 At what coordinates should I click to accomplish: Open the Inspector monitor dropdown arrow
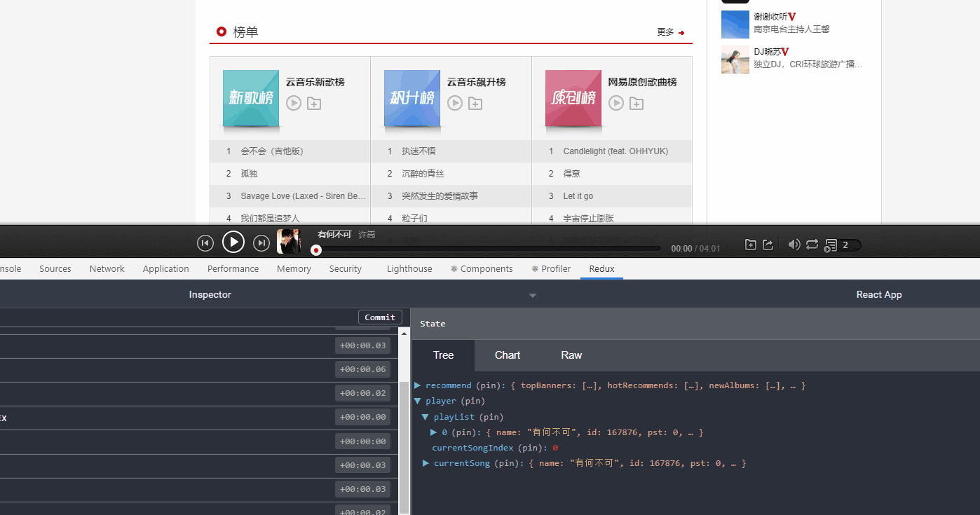[x=533, y=296]
